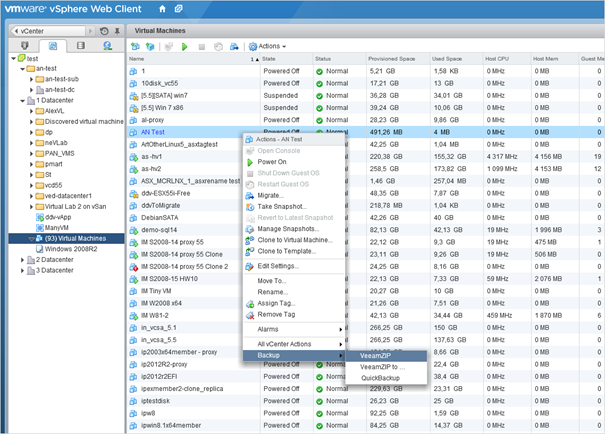Pin the navigator panel with pushpin icon

click(117, 31)
